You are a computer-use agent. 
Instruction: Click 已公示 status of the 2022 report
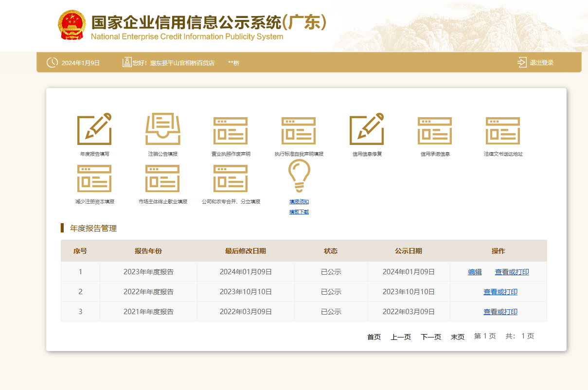331,292
